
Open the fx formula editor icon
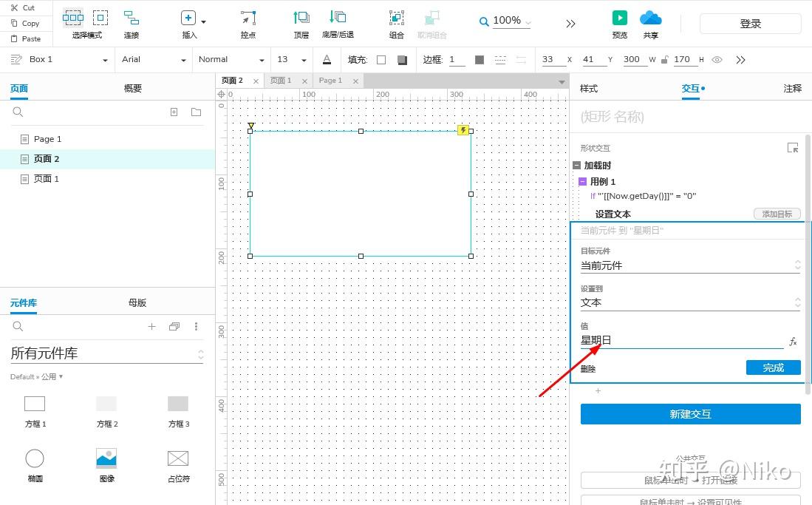pyautogui.click(x=793, y=341)
